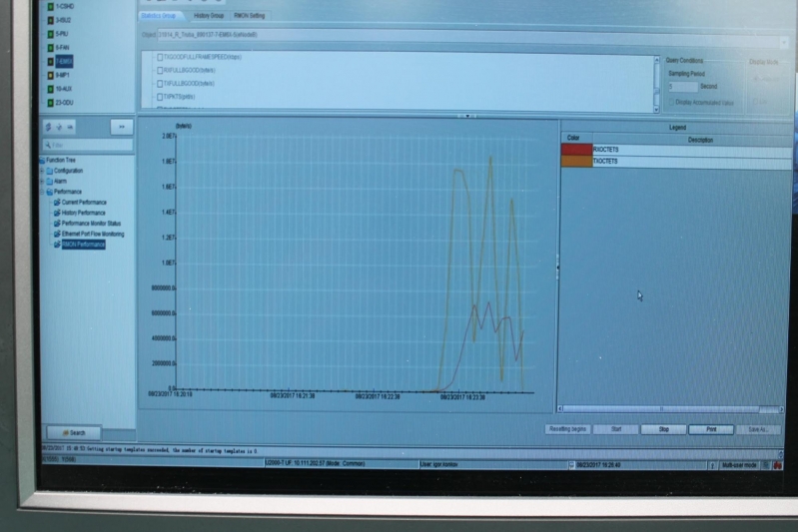This screenshot has width=798, height=532.
Task: Click the statistics list scroll-up arrow
Action: point(656,60)
